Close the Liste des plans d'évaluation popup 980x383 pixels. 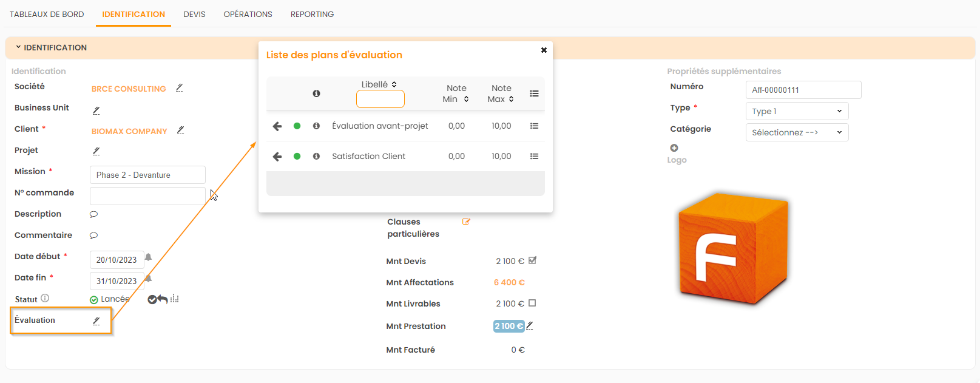pyautogui.click(x=544, y=50)
